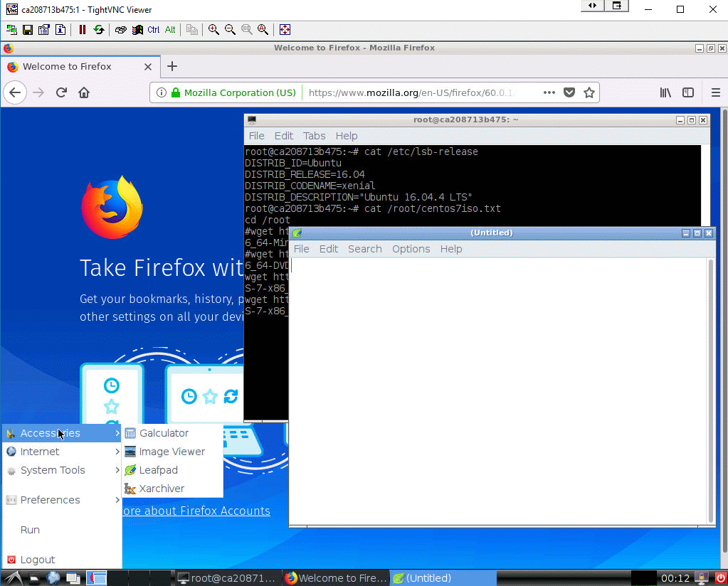Open Leafpad Search menu
728x586 pixels.
point(365,249)
